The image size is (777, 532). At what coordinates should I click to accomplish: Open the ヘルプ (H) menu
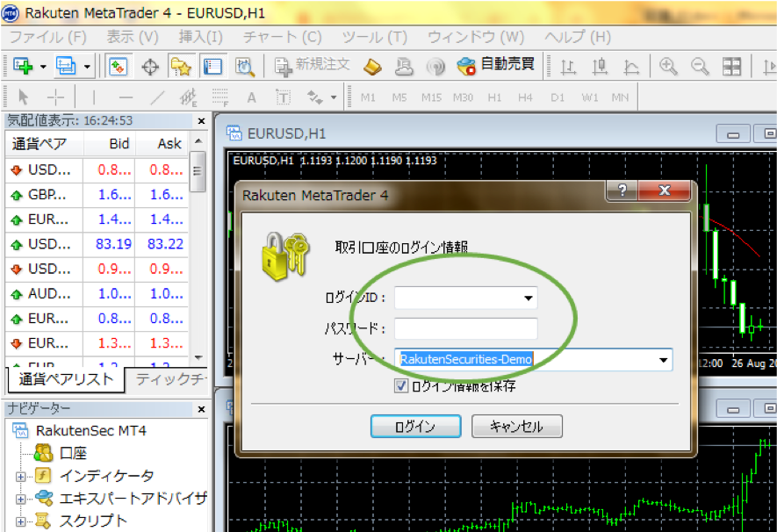pos(578,37)
